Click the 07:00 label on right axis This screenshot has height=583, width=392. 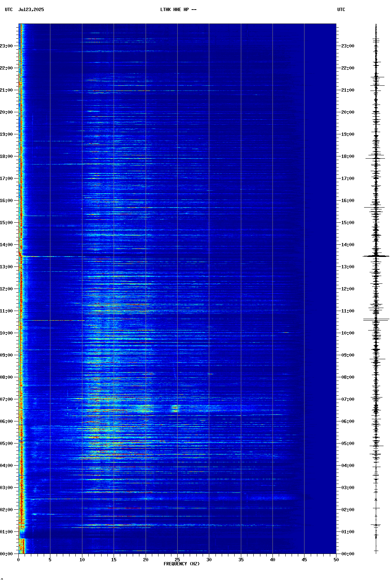click(x=348, y=399)
